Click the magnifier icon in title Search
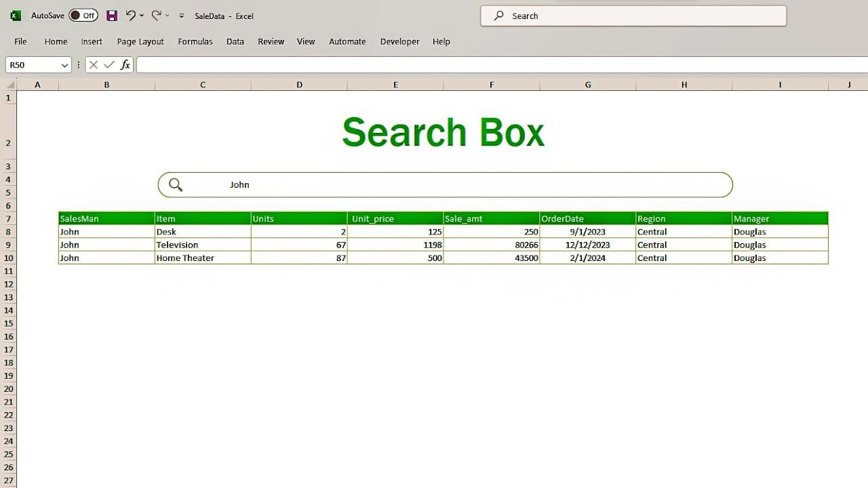Viewport: 868px width, 488px height. click(499, 16)
